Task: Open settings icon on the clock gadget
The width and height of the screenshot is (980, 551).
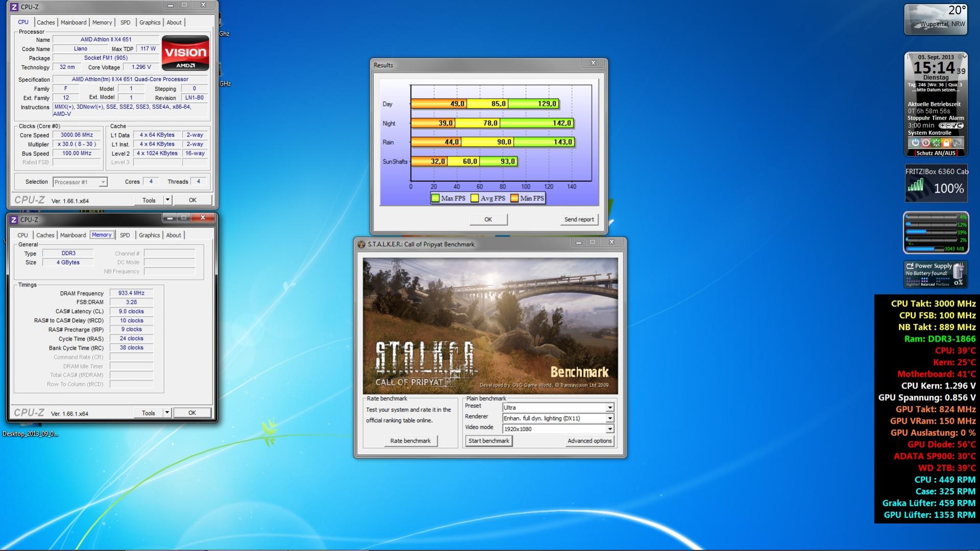Action: click(x=960, y=57)
